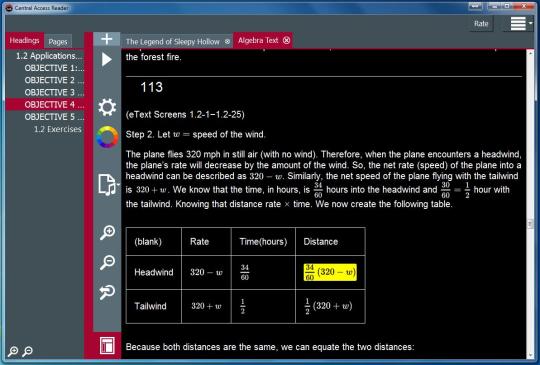Viewport: 540px width, 365px height.
Task: Open the audio export dropdown arrow
Action: click(x=118, y=185)
